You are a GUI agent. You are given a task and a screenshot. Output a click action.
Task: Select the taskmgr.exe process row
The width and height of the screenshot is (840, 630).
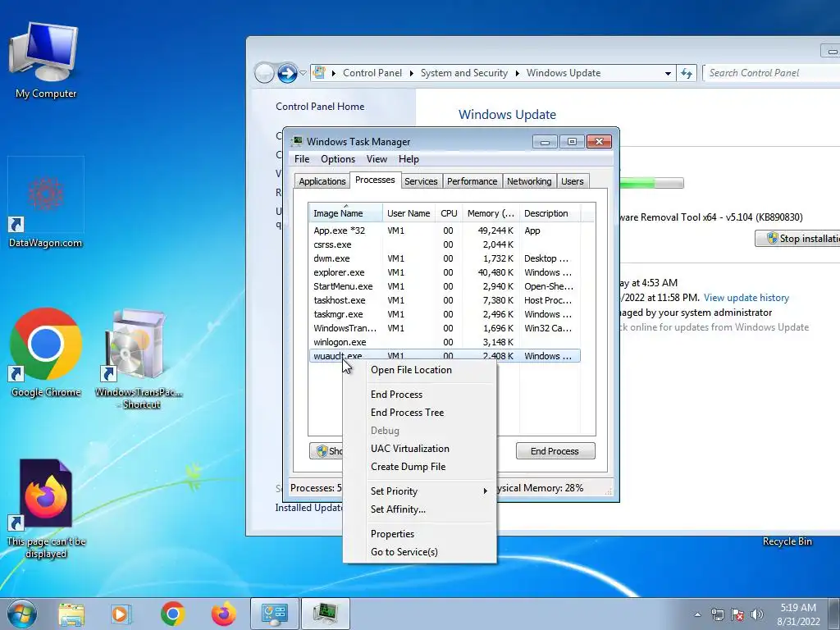click(445, 314)
